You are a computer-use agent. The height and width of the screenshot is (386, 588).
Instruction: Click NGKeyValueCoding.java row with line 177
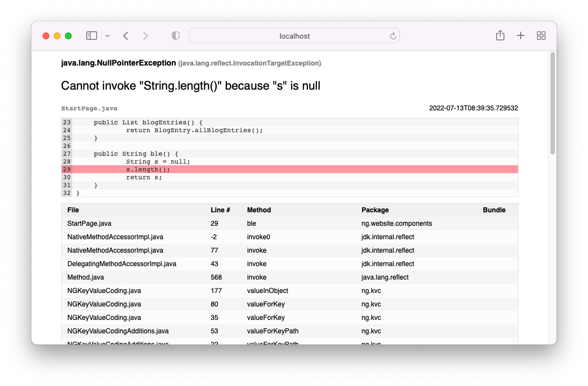coord(290,291)
